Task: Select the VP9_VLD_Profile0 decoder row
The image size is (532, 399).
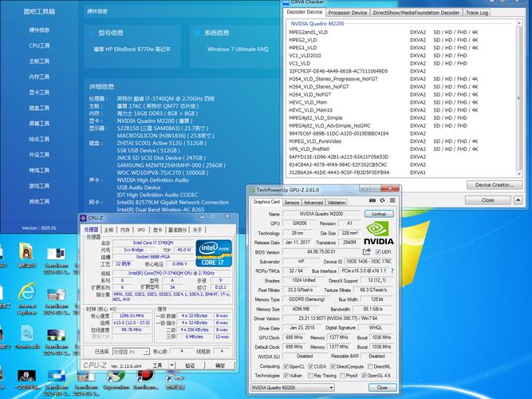Action: coord(384,149)
